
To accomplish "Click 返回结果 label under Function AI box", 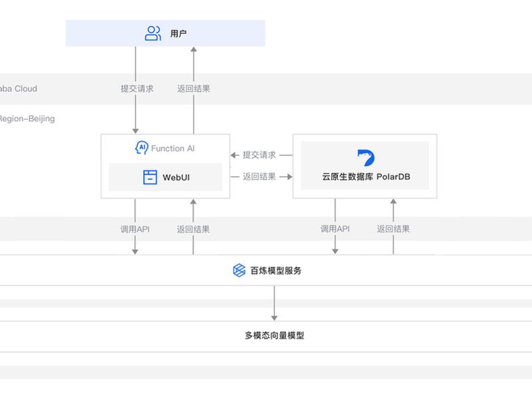I will [x=193, y=229].
